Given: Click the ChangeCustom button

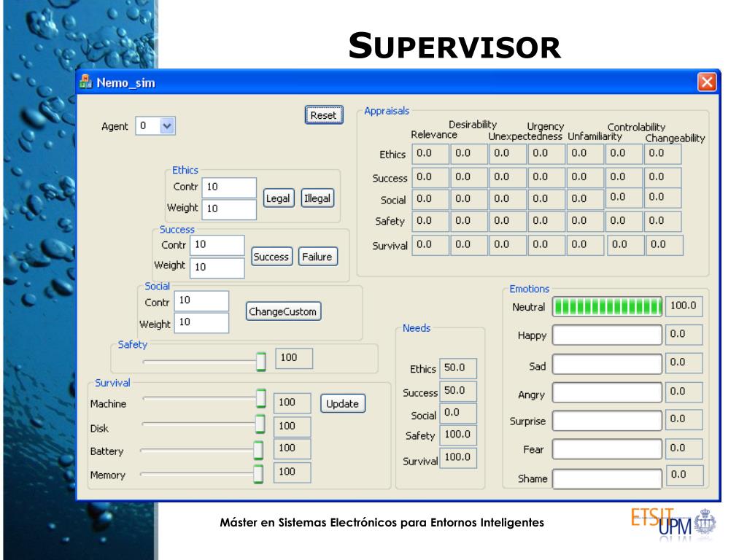Looking at the screenshot, I should (x=283, y=311).
